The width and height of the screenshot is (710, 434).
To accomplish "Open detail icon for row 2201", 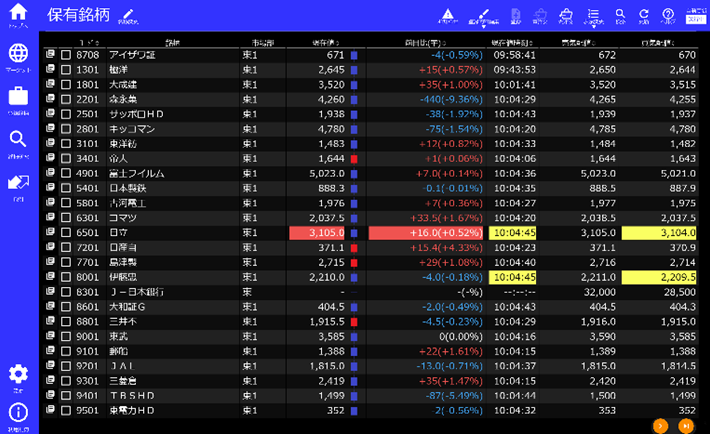I will [50, 98].
